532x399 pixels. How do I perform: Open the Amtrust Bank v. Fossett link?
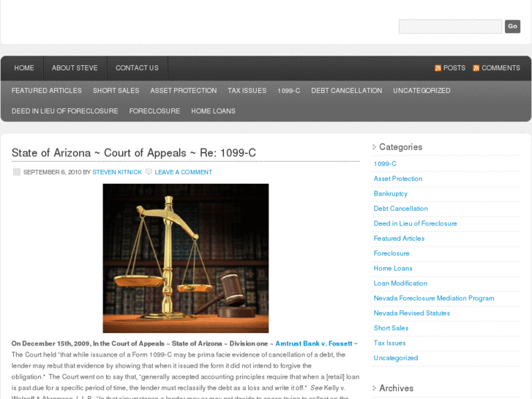[x=314, y=343]
